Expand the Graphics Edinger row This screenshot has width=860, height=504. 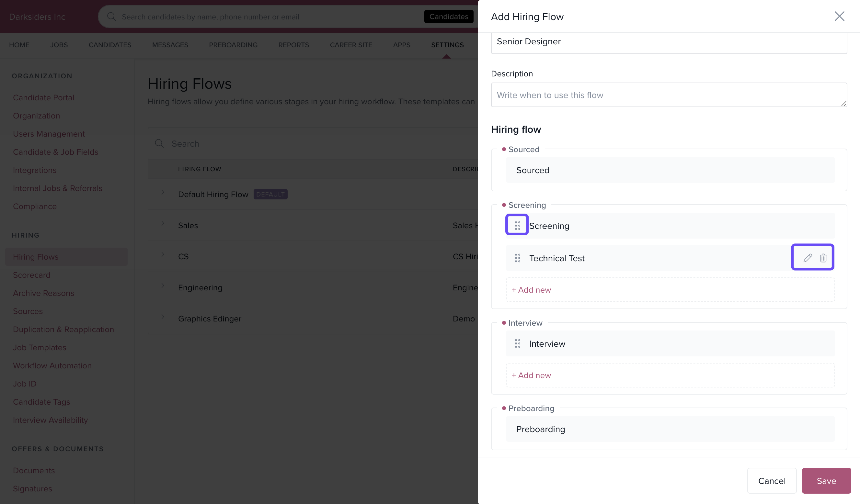coord(163,317)
